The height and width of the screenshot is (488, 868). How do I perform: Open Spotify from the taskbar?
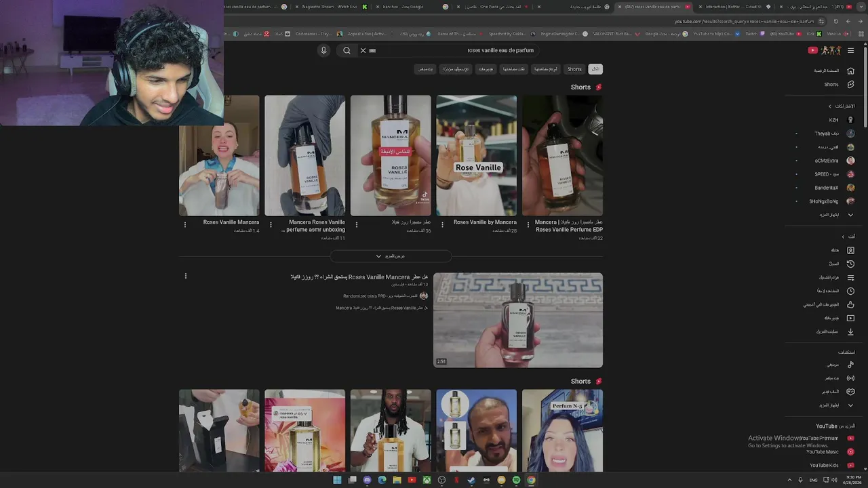click(x=516, y=480)
